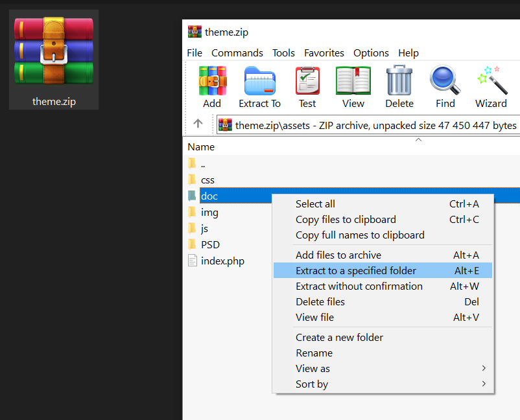Image resolution: width=520 pixels, height=420 pixels.
Task: Click the archive path address field
Action: [x=368, y=125]
